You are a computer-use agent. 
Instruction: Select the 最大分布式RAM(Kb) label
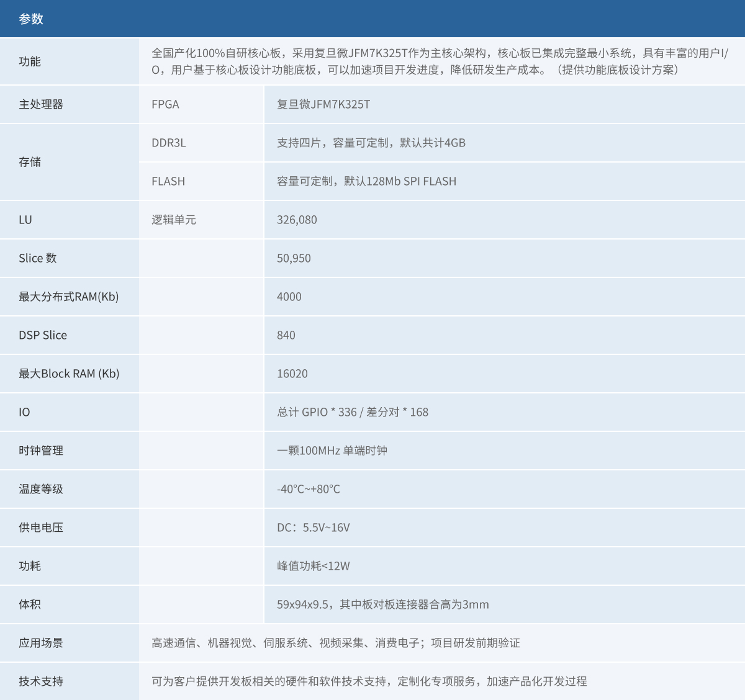point(68,297)
